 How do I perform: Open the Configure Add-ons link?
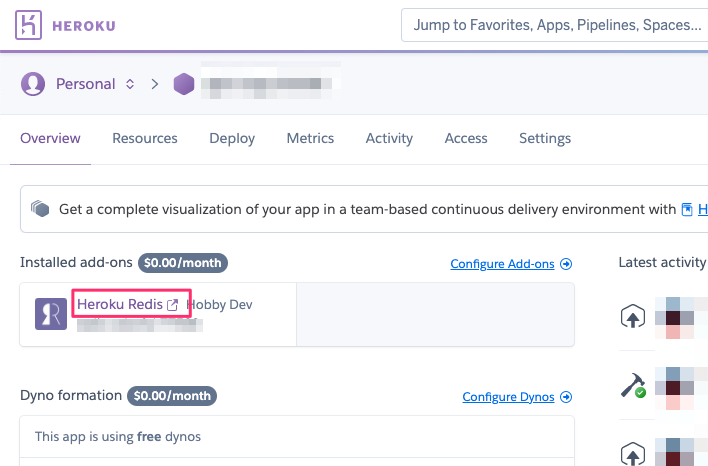(502, 264)
